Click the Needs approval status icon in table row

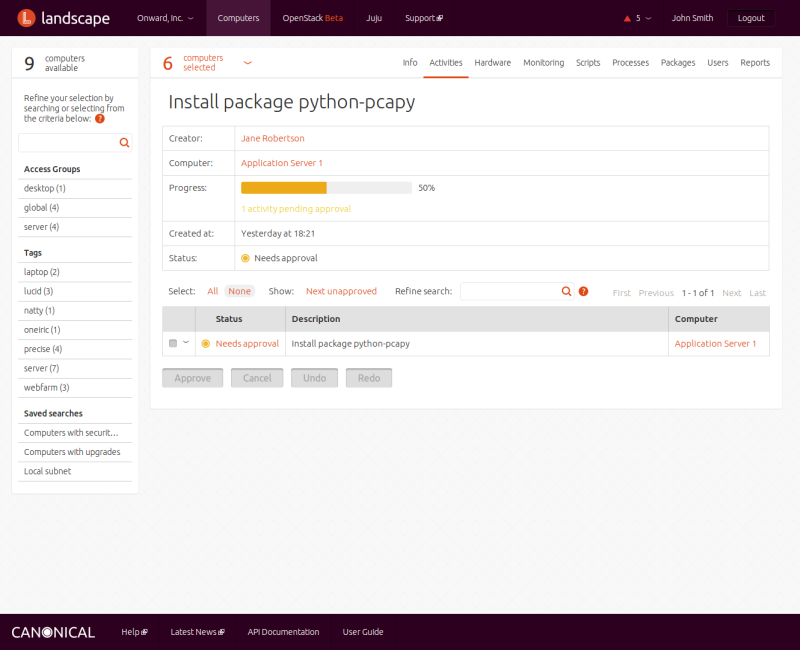pos(206,344)
